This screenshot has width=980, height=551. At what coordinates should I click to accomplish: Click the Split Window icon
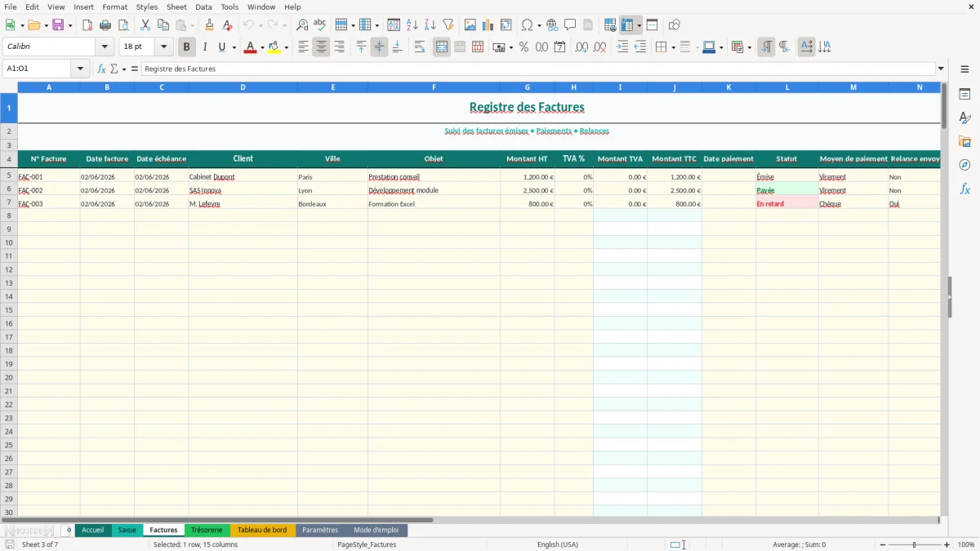(652, 25)
